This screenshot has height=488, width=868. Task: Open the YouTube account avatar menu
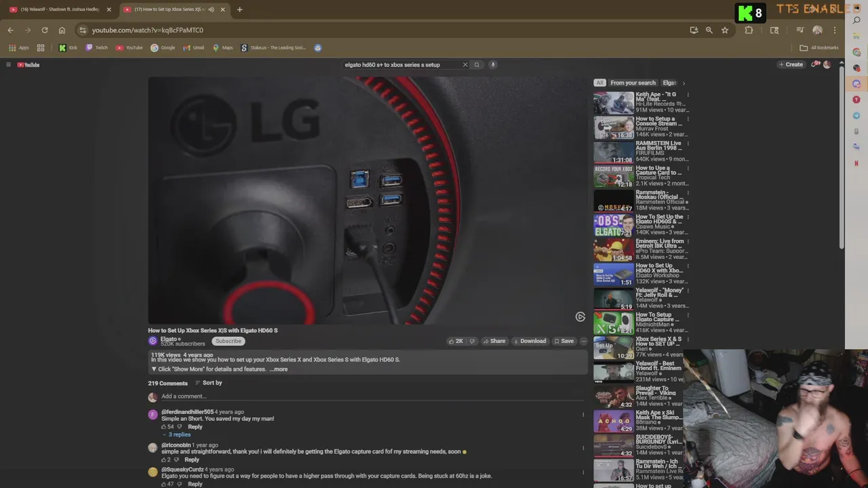coord(827,65)
